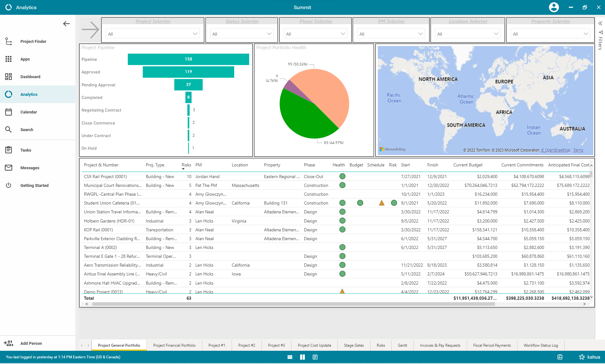The height and width of the screenshot is (364, 605).
Task: Open Project Finder icon in sidebar
Action: coord(9,41)
